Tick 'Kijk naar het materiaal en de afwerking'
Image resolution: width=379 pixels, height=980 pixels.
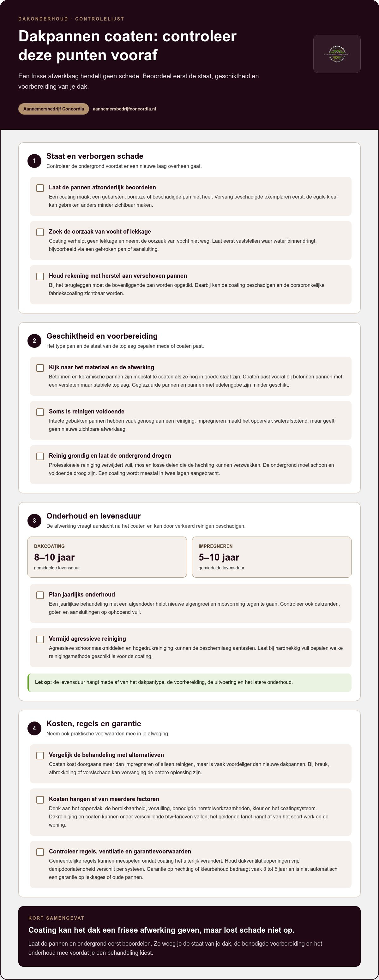click(40, 368)
